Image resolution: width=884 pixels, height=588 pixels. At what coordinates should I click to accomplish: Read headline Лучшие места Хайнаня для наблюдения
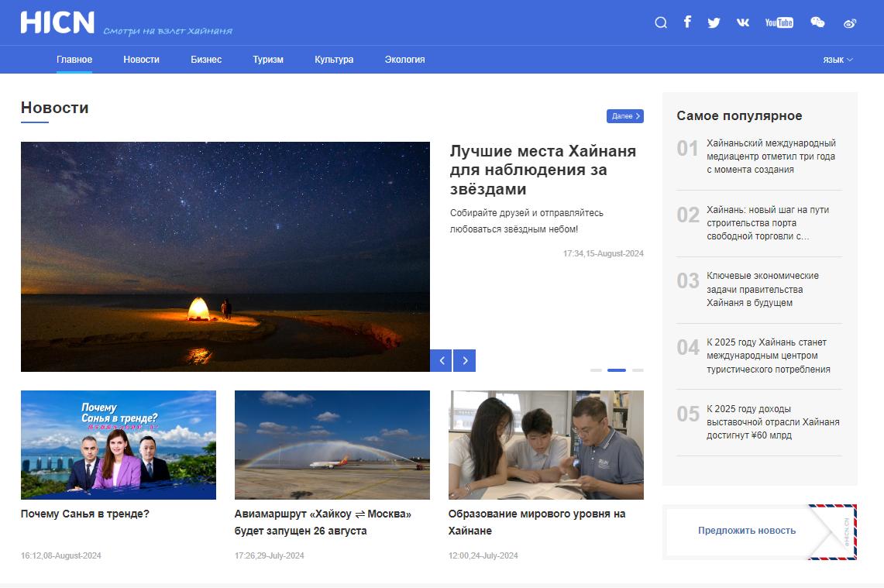tap(542, 170)
